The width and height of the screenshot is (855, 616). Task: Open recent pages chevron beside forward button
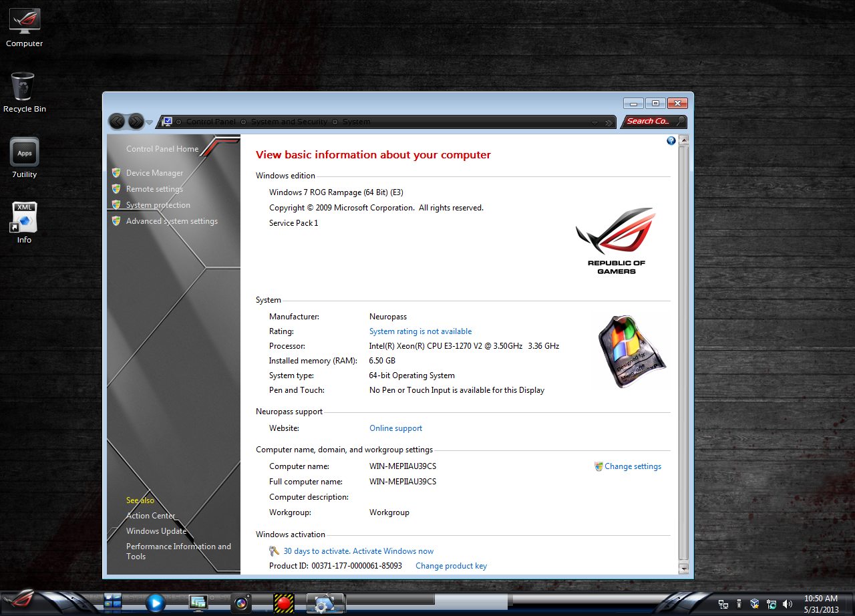(149, 122)
